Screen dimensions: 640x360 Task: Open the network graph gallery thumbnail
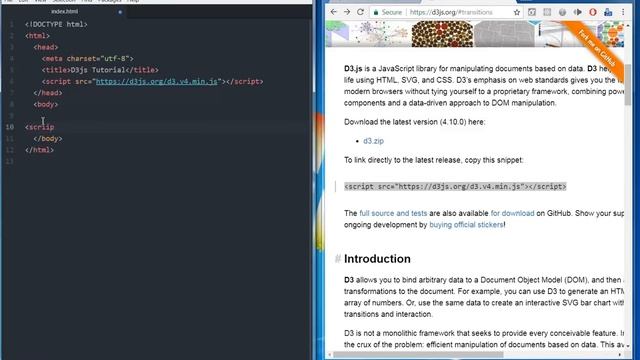(380, 34)
